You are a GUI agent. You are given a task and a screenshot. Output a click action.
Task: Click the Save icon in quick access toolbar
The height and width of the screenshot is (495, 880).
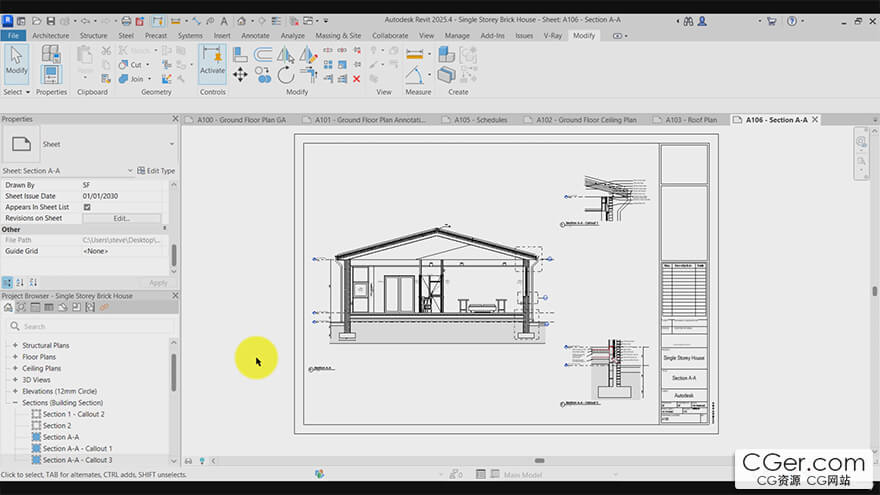coord(50,20)
